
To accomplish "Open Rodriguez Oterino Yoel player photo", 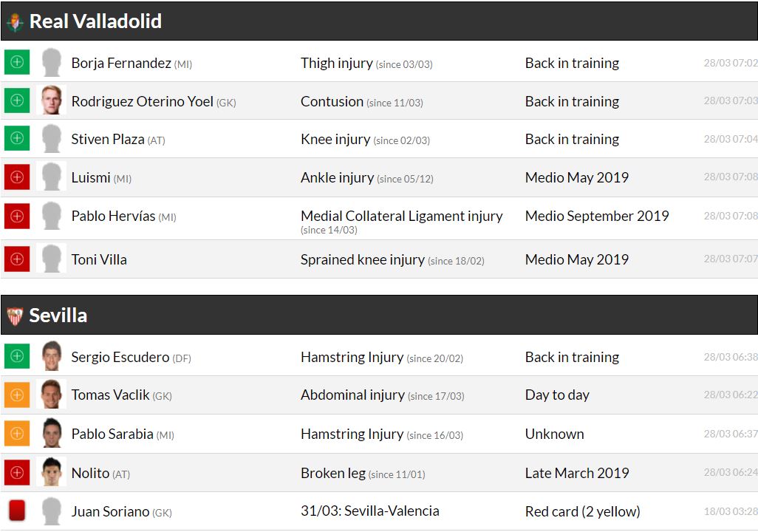I will pyautogui.click(x=52, y=101).
